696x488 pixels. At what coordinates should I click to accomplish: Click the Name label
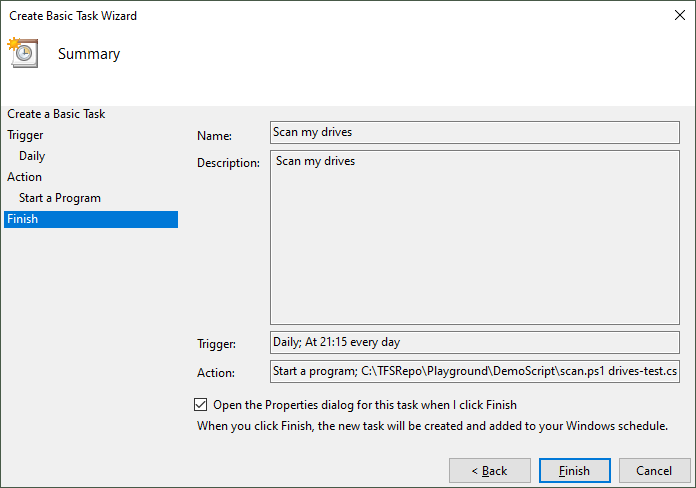[x=214, y=136]
